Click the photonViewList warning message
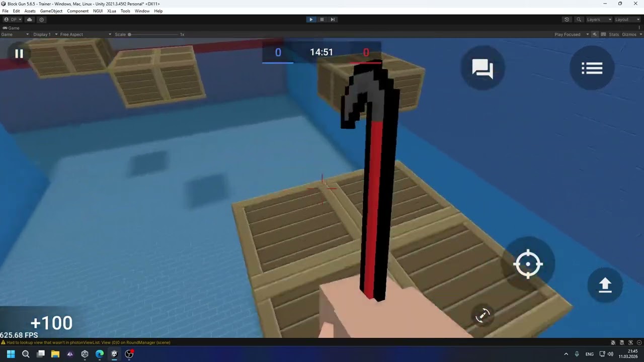Image resolution: width=644 pixels, height=362 pixels. (89, 342)
